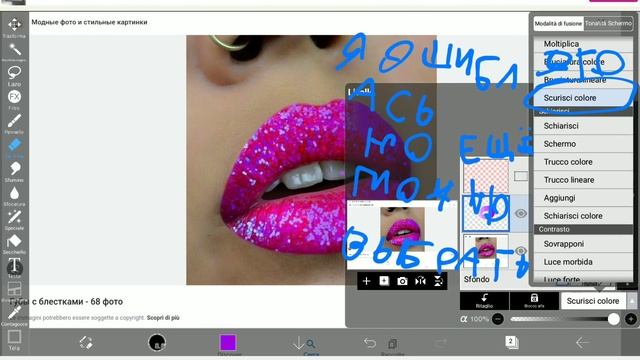Screen dimensions: 640x360
Task: Switch to Tonalità Schermo tab
Action: pyautogui.click(x=608, y=24)
